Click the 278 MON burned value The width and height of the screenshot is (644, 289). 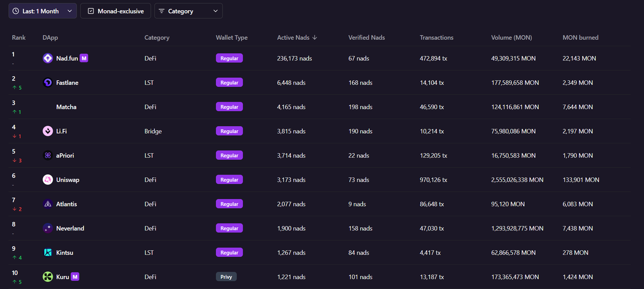pos(575,252)
